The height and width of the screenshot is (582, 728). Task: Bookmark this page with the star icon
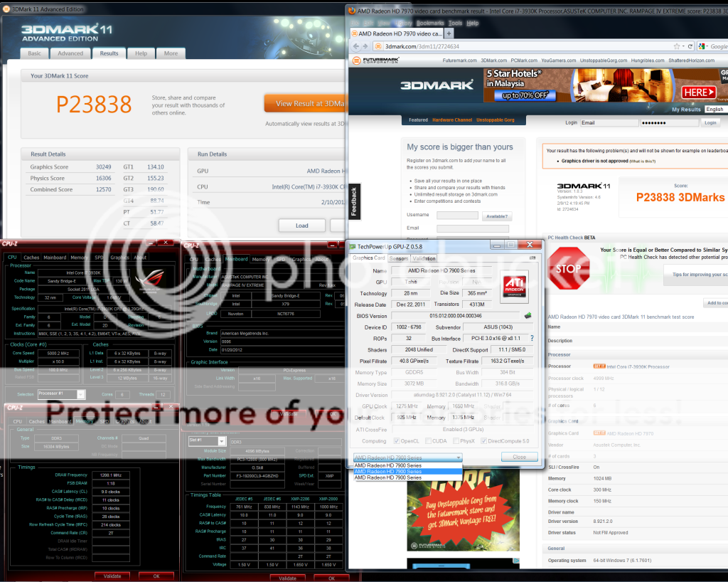[x=677, y=46]
